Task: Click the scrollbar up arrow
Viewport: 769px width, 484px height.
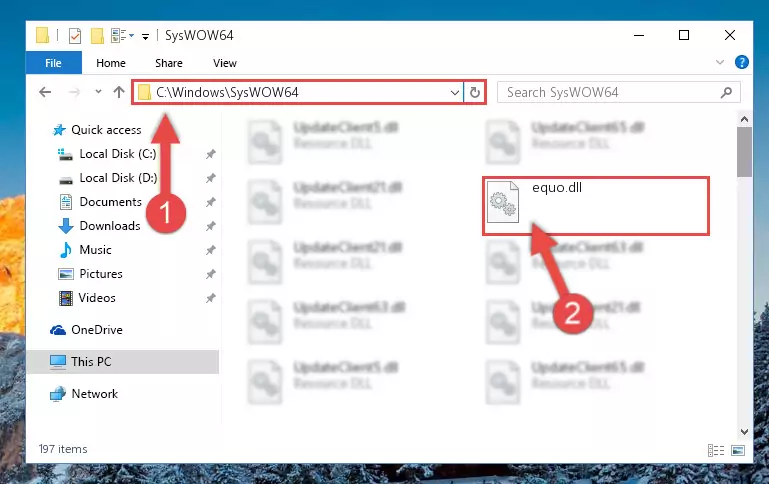Action: pyautogui.click(x=744, y=119)
